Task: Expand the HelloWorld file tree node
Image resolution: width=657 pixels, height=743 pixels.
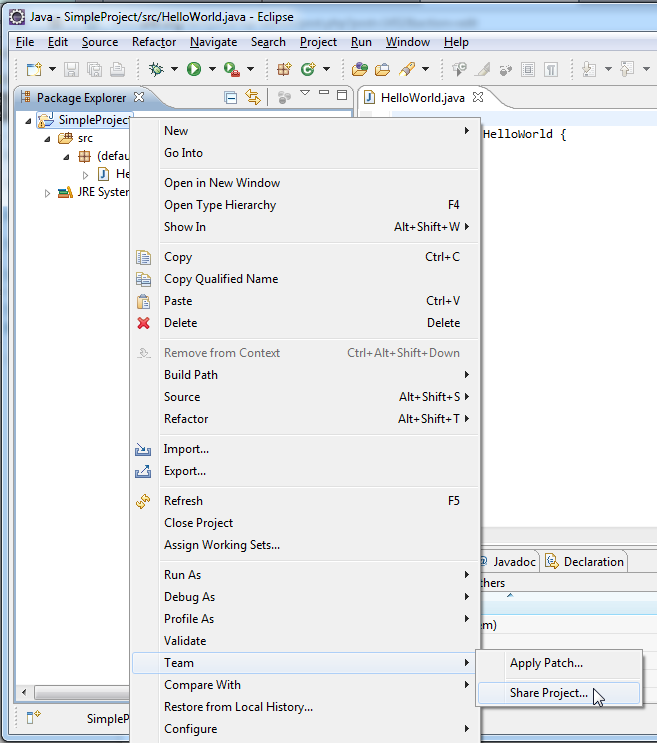Action: click(x=85, y=175)
